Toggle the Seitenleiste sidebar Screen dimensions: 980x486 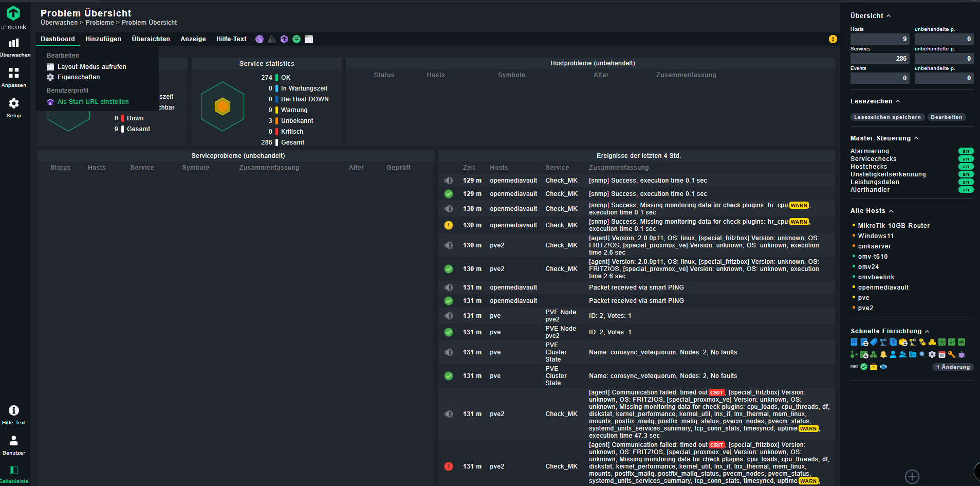14,474
